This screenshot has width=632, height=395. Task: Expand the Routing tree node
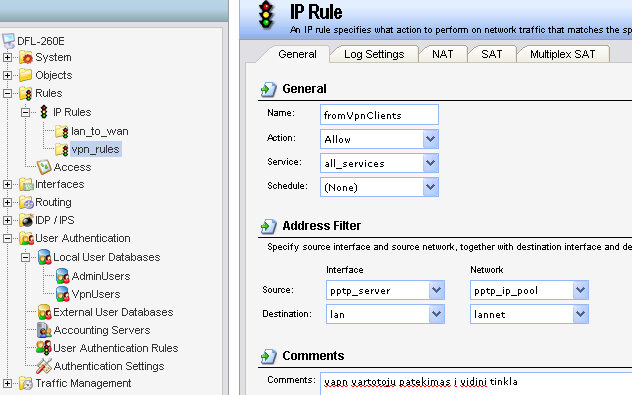(x=7, y=202)
